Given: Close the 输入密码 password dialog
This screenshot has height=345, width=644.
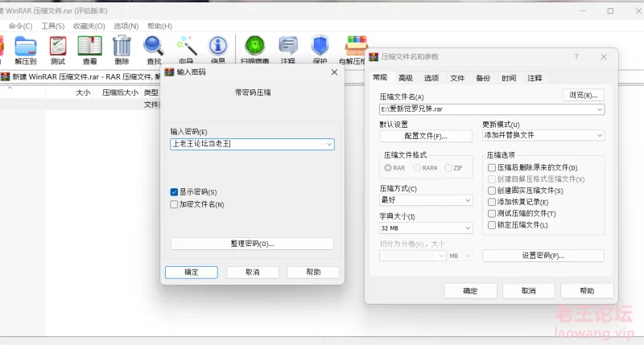Looking at the screenshot, I should pyautogui.click(x=334, y=72).
